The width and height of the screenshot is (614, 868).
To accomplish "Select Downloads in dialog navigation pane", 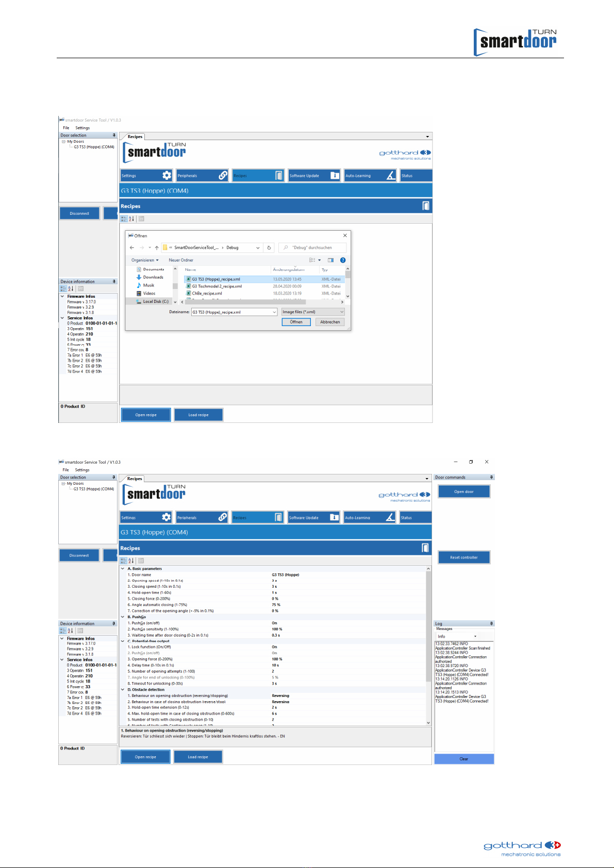I will [153, 277].
